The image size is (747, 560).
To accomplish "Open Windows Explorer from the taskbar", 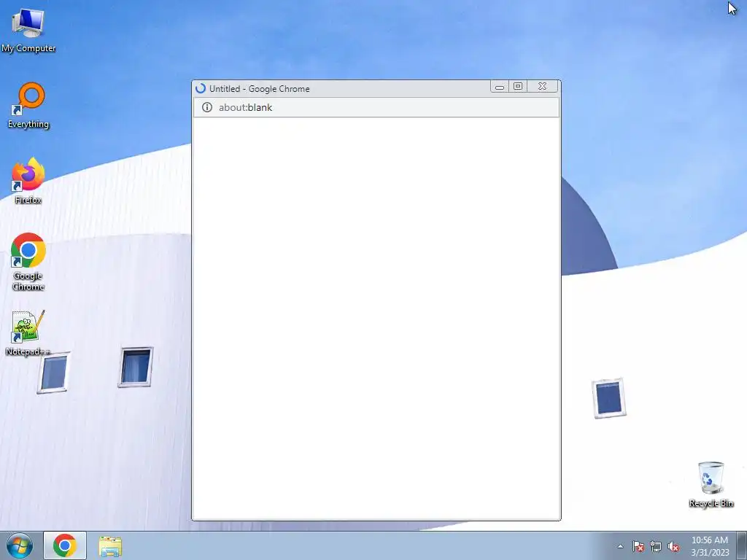I will pos(111,545).
